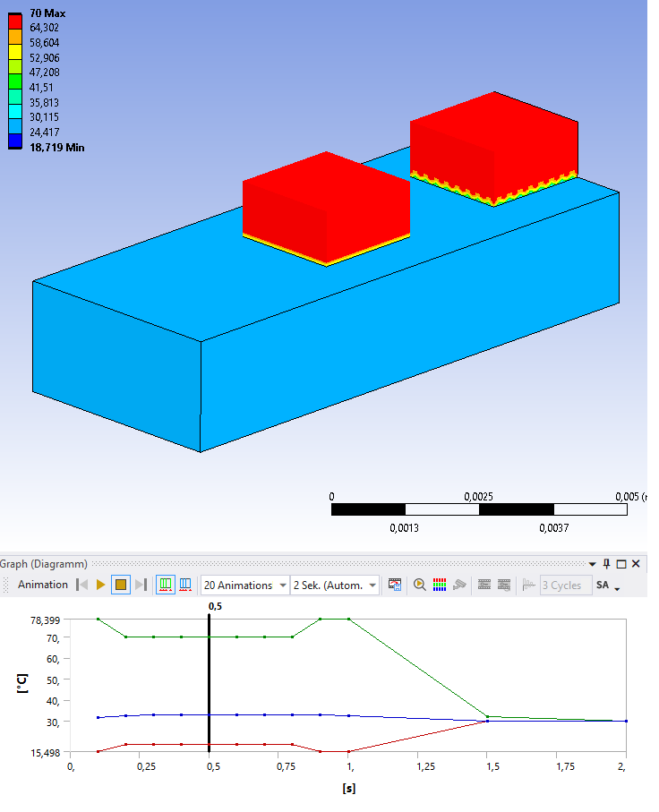Open the SA toolbar overflow dropdown

tap(617, 588)
